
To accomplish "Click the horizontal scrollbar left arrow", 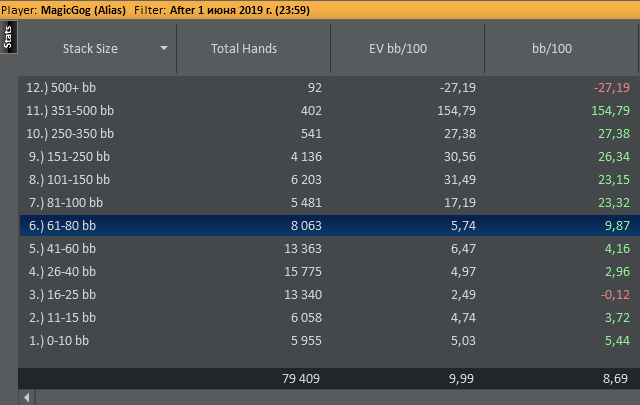I will point(27,397).
